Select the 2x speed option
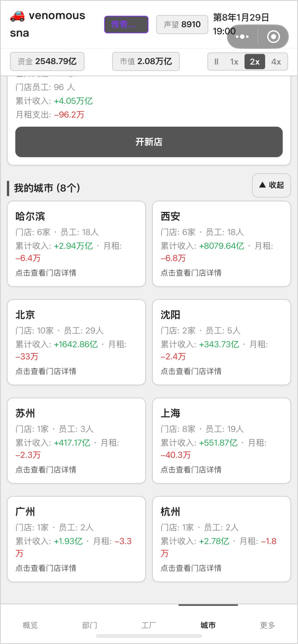The width and height of the screenshot is (298, 644). coord(255,61)
